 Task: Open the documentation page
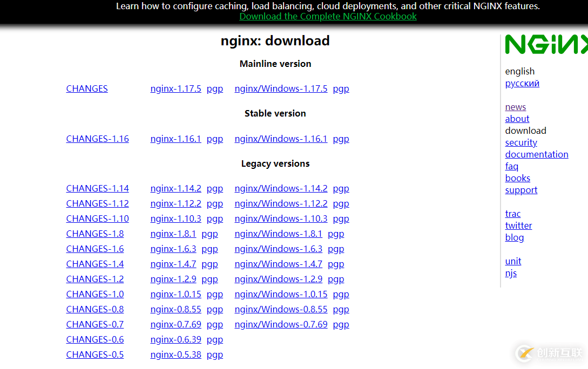point(537,154)
